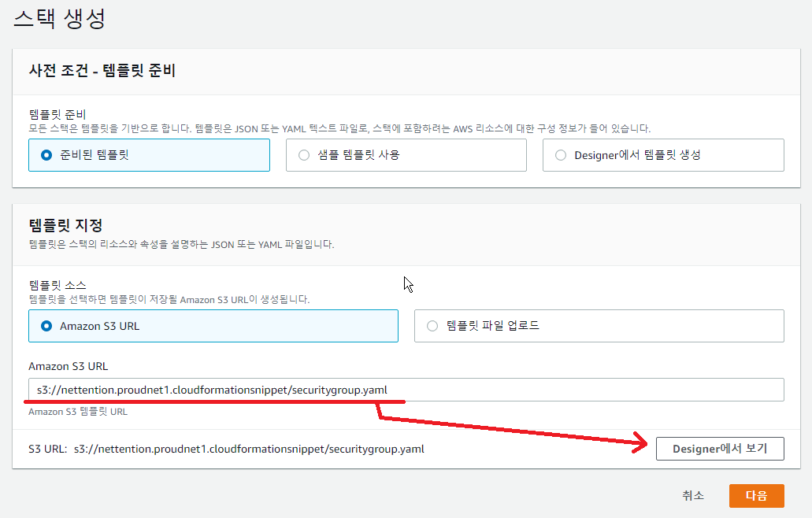The height and width of the screenshot is (518, 812).
Task: Select Designer에서 템플릿 생성 radio option
Action: [561, 155]
